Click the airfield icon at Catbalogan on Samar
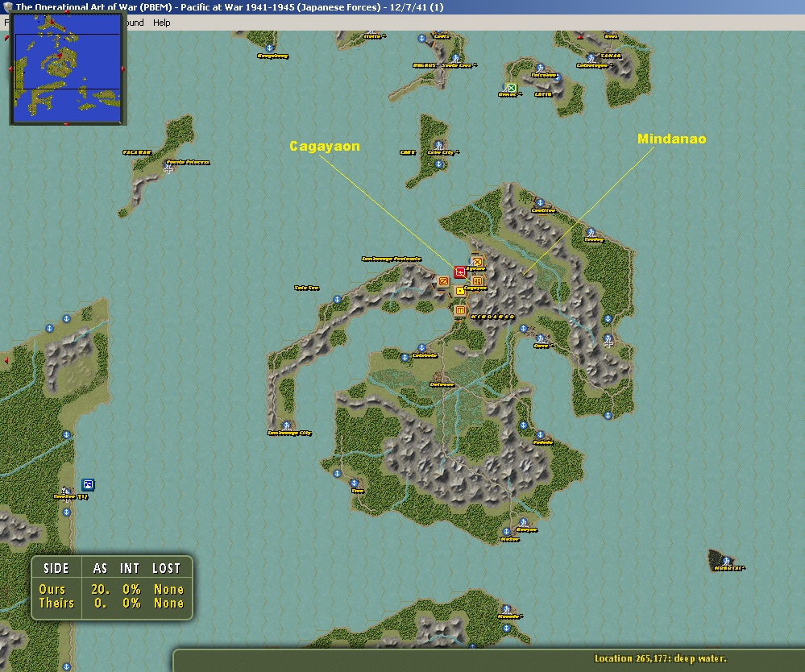 (591, 58)
